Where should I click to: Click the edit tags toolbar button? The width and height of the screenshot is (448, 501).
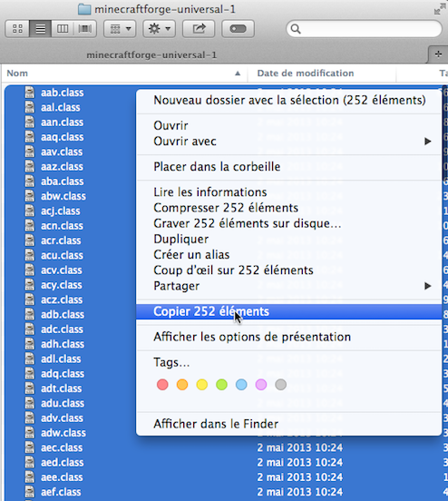pyautogui.click(x=238, y=29)
